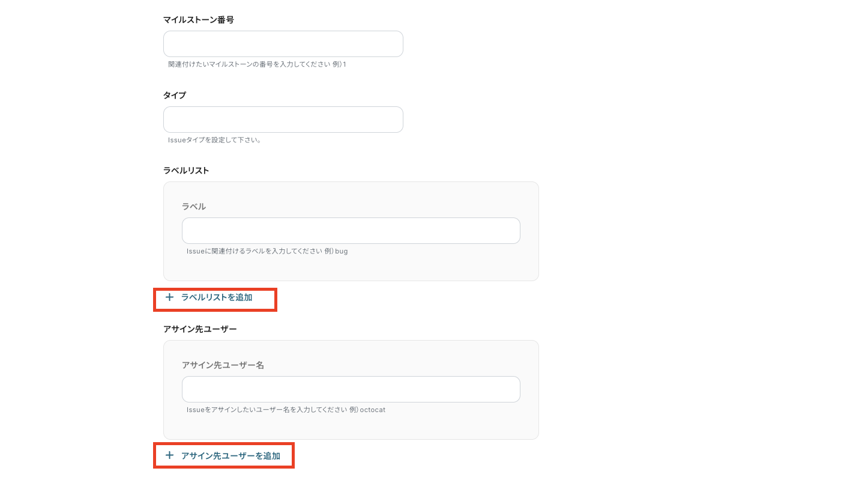Click the ラベル label inside the list box
This screenshot has width=868, height=489.
194,207
